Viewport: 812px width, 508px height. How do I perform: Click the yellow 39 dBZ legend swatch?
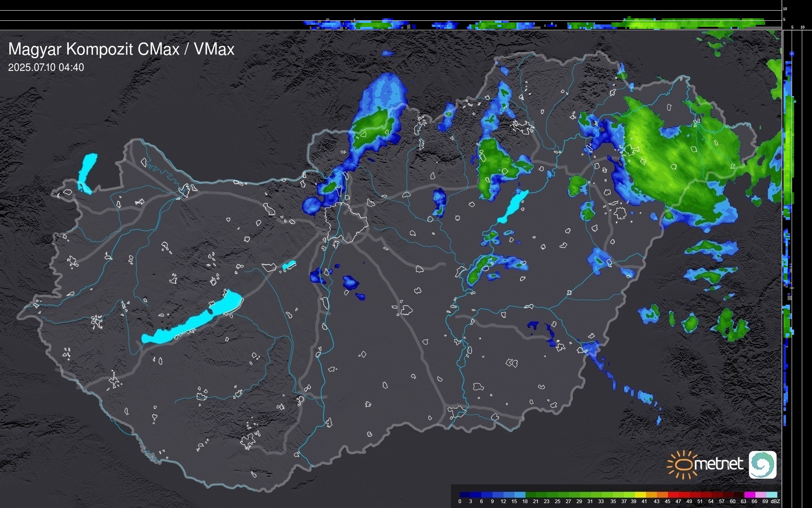[x=639, y=495]
